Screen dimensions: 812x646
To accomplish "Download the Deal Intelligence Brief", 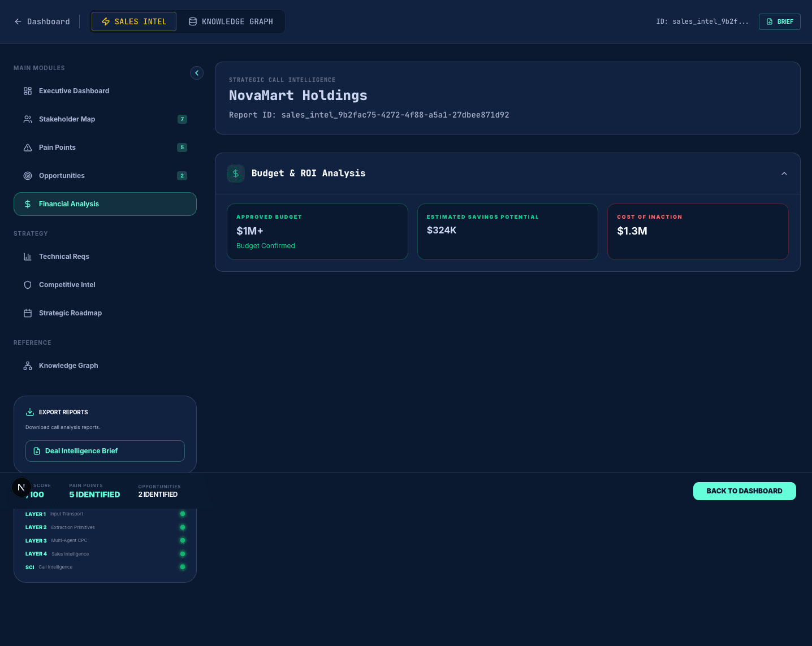I will click(105, 451).
